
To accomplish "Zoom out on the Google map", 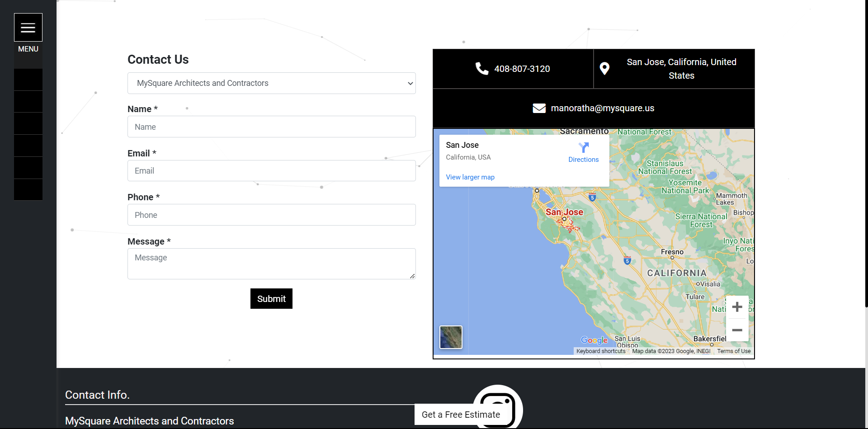I will (737, 330).
